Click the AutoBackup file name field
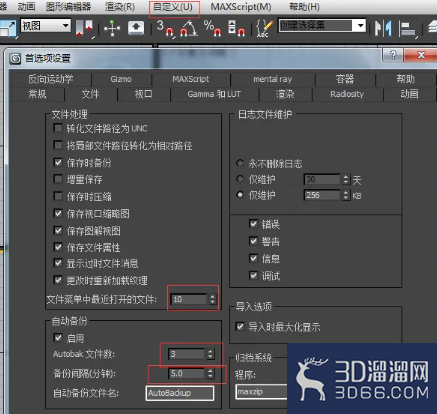The width and height of the screenshot is (437, 414). pos(180,393)
